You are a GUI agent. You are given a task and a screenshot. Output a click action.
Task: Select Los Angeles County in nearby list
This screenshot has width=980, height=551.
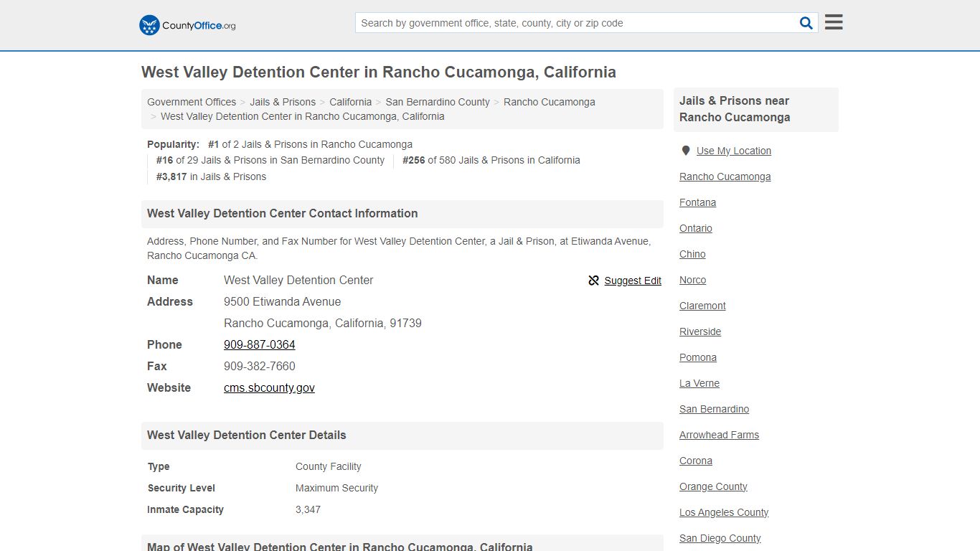(724, 512)
